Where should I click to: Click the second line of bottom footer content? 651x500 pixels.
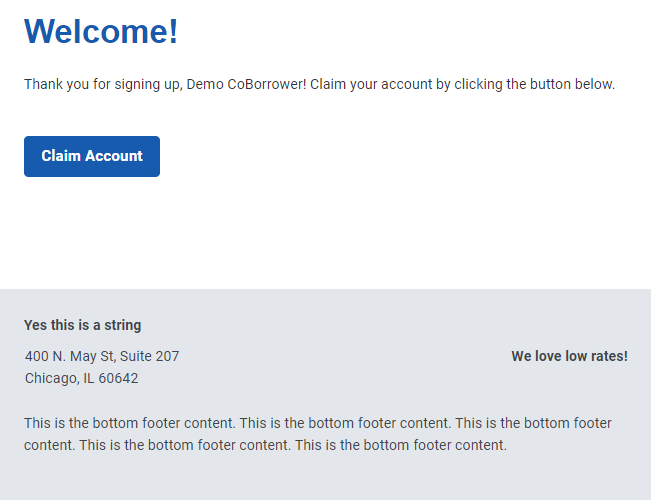coord(265,445)
